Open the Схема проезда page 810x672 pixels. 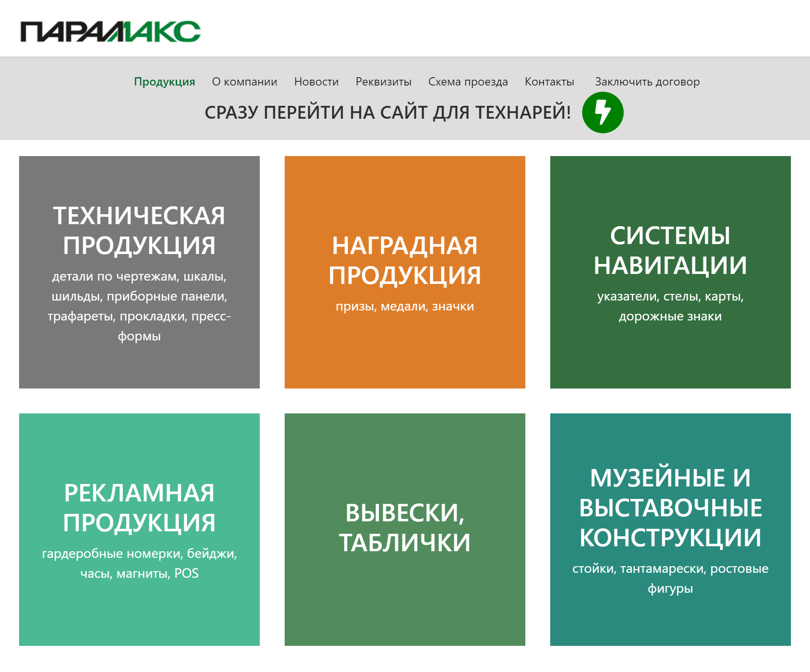(x=468, y=82)
